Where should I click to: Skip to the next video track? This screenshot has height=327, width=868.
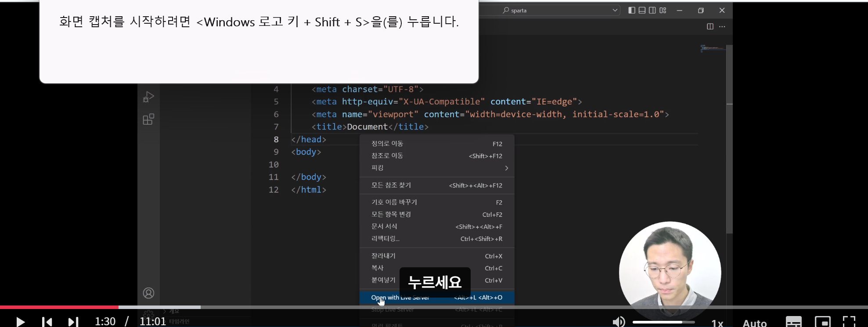(x=73, y=322)
